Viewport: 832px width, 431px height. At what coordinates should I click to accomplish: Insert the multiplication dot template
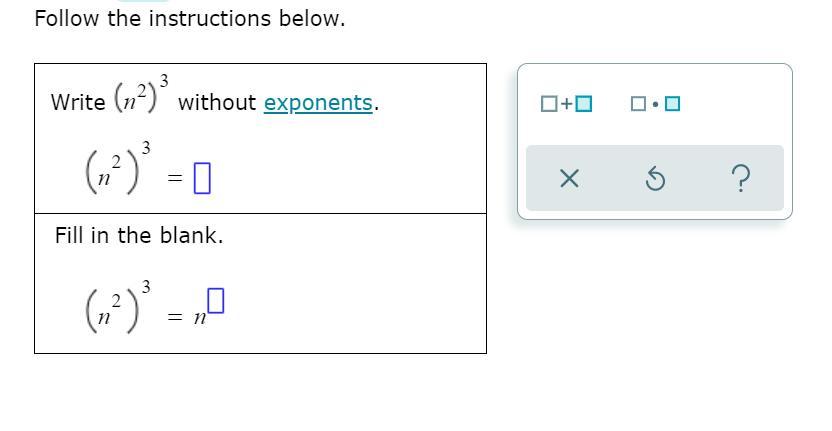click(655, 103)
